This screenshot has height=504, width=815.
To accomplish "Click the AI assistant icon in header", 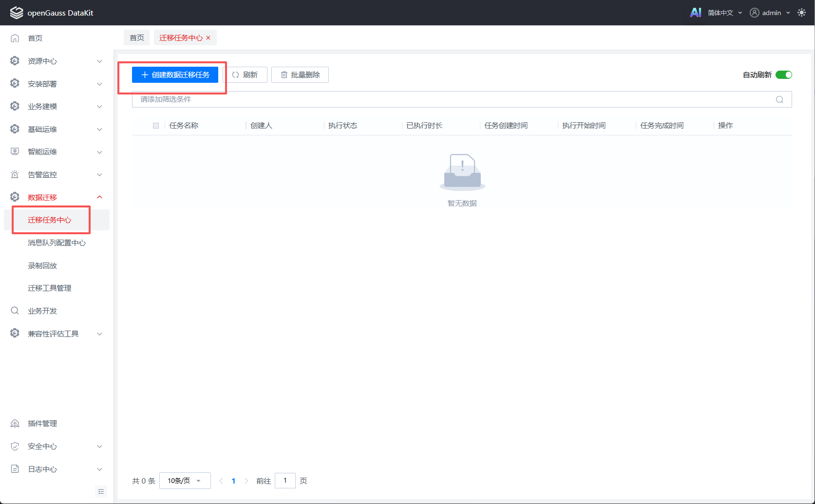I will click(x=696, y=13).
